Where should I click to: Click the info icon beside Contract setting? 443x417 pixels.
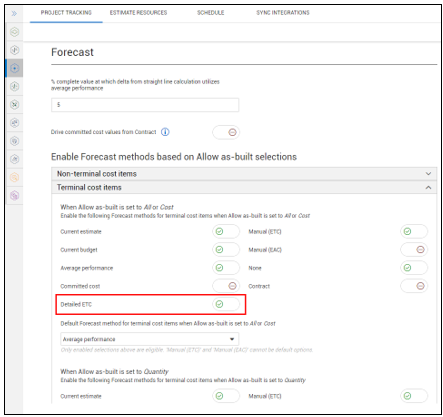click(165, 132)
